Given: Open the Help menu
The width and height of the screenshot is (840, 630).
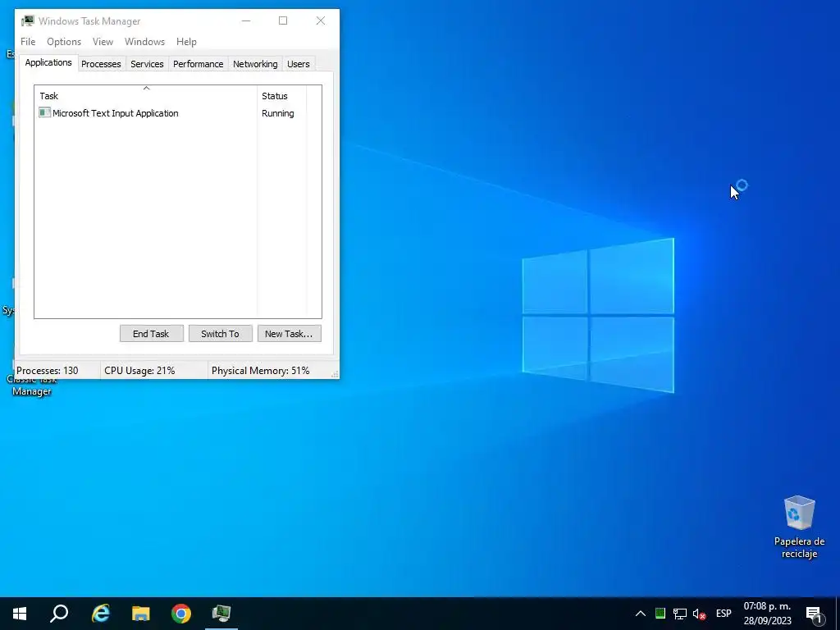Looking at the screenshot, I should (x=186, y=42).
